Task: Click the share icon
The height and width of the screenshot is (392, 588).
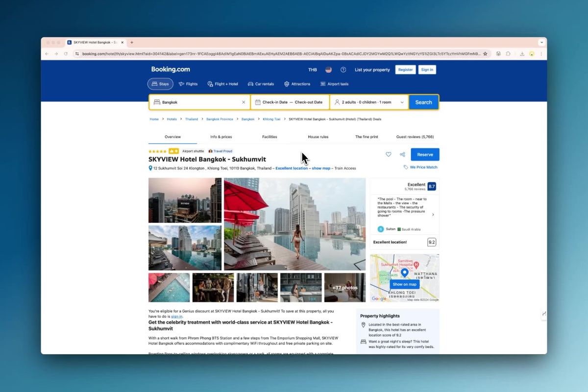Action: point(402,154)
